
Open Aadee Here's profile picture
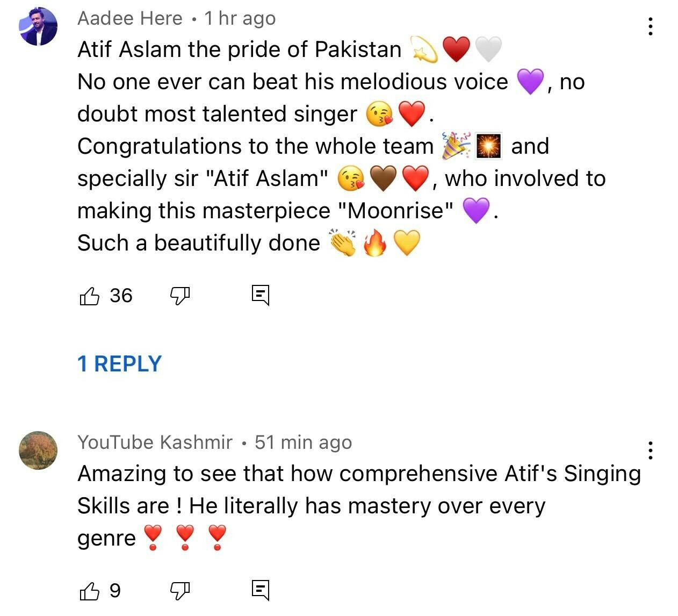pyautogui.click(x=38, y=27)
